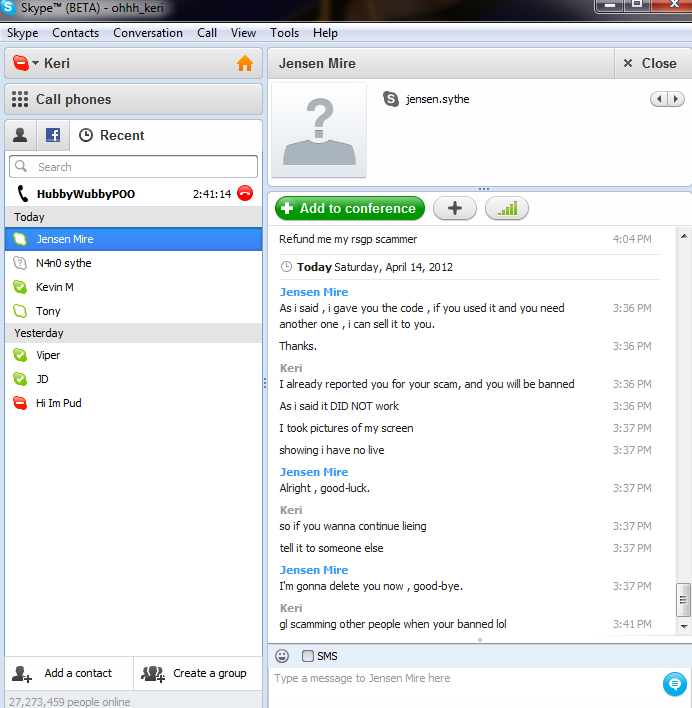Click the Kevin M online status icon

coord(20,287)
